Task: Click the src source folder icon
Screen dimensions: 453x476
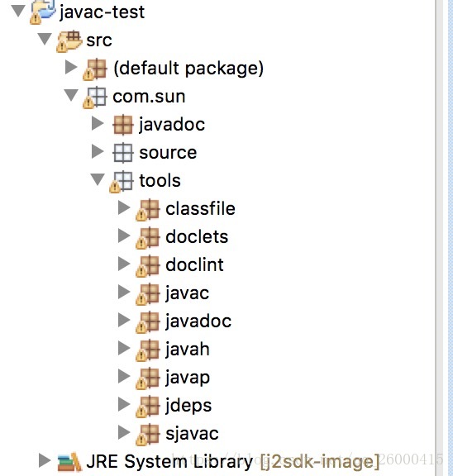Action: coord(69,41)
